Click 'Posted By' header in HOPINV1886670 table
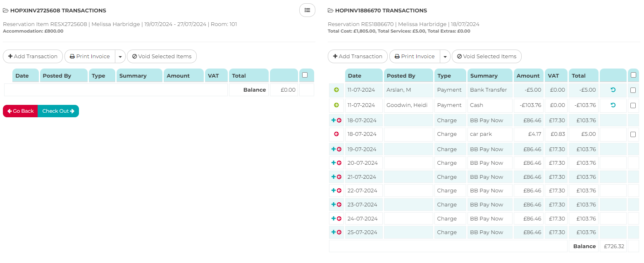 [408, 76]
